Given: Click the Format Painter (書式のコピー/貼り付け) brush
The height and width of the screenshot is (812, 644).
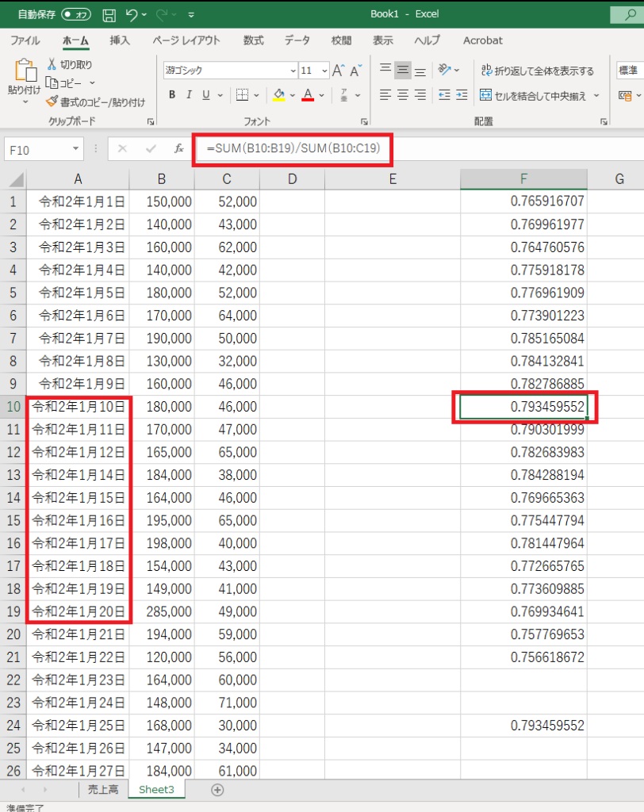Looking at the screenshot, I should click(52, 101).
